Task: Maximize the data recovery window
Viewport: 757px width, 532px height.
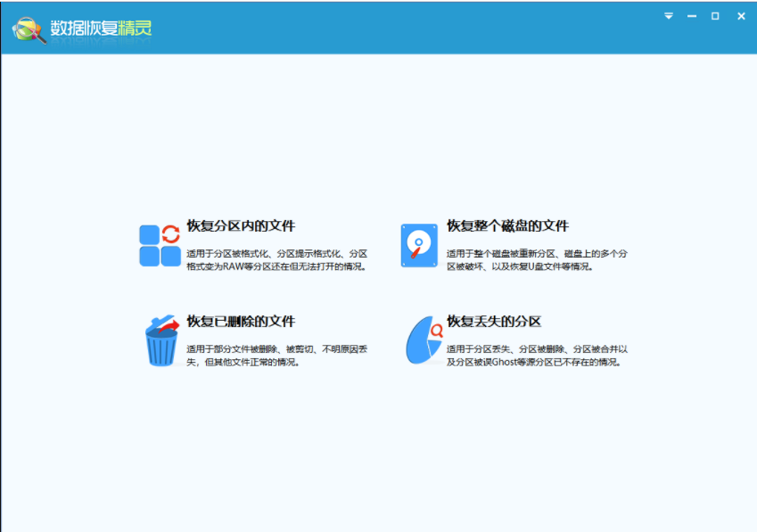Action: point(715,16)
